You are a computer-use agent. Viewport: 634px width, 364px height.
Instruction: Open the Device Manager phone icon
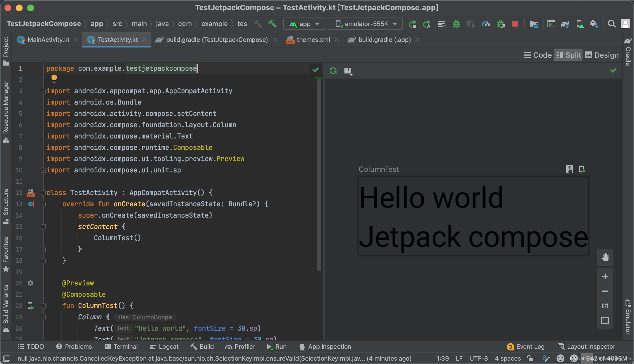pos(580,24)
